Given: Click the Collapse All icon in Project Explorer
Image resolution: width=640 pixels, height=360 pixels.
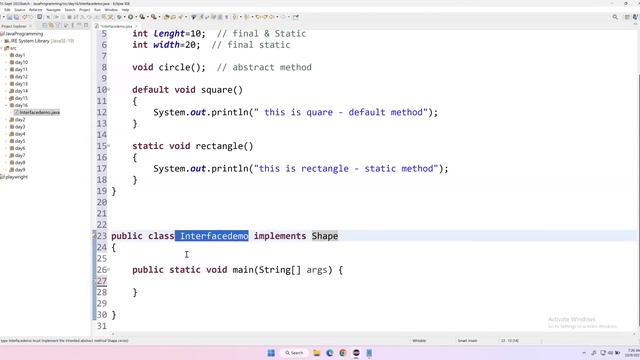Looking at the screenshot, I should pyautogui.click(x=44, y=26).
